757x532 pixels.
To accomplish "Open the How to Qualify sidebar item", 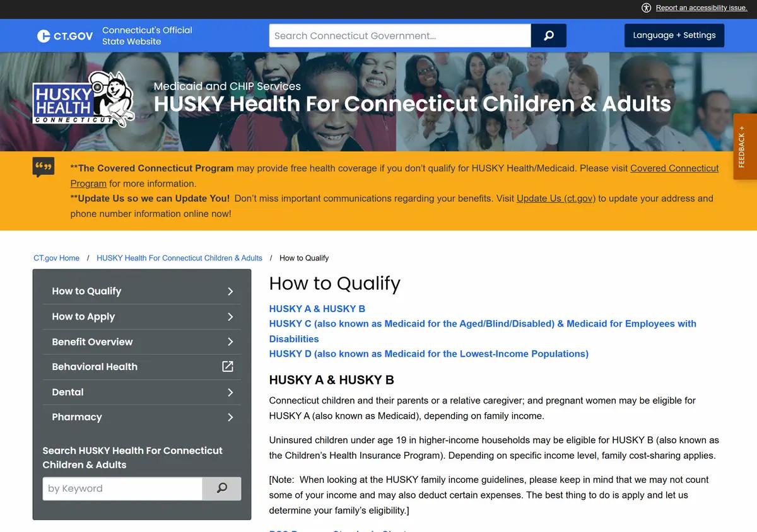I will pos(142,291).
